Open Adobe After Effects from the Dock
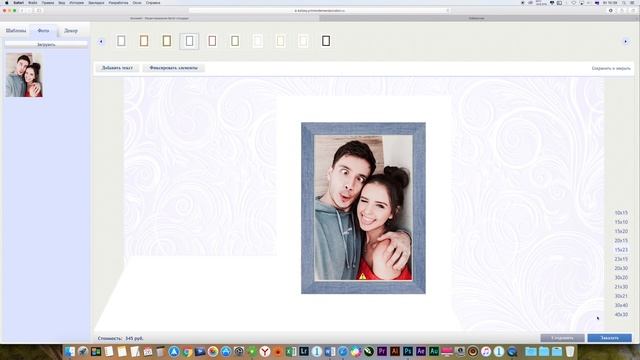 (421, 351)
